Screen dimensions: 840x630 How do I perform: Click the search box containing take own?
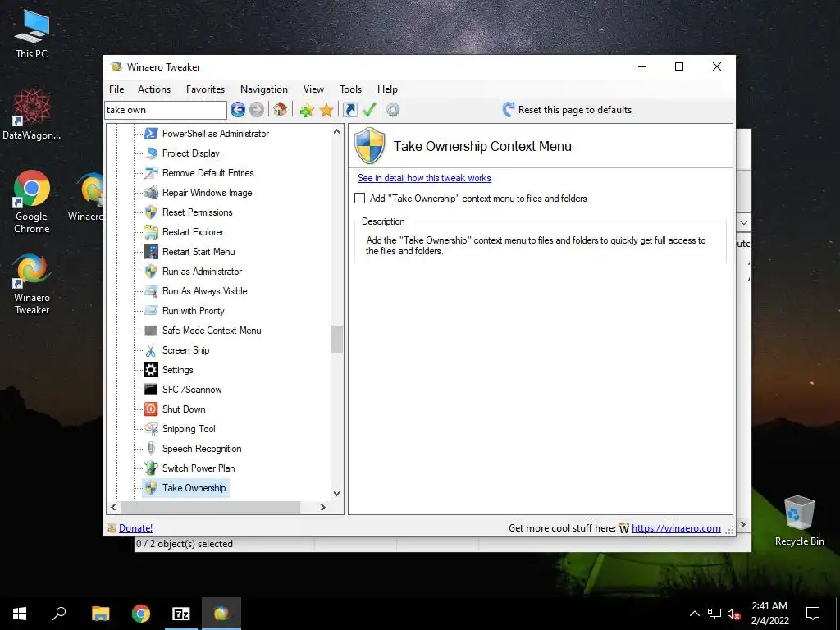(x=166, y=110)
